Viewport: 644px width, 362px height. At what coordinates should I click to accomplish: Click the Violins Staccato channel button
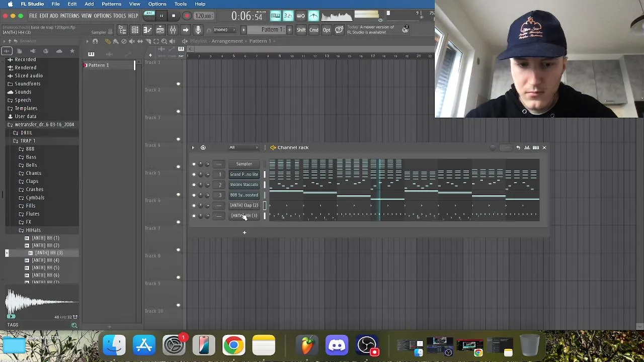[244, 185]
